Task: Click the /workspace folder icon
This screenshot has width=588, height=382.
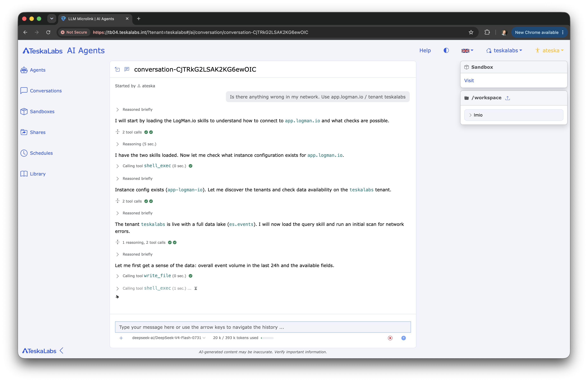Action: [466, 98]
